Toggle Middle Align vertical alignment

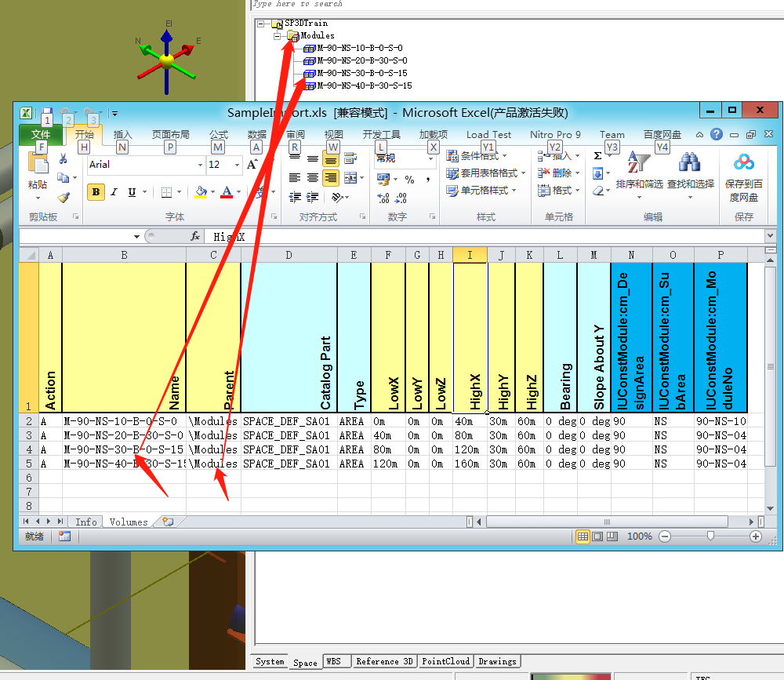(313, 159)
